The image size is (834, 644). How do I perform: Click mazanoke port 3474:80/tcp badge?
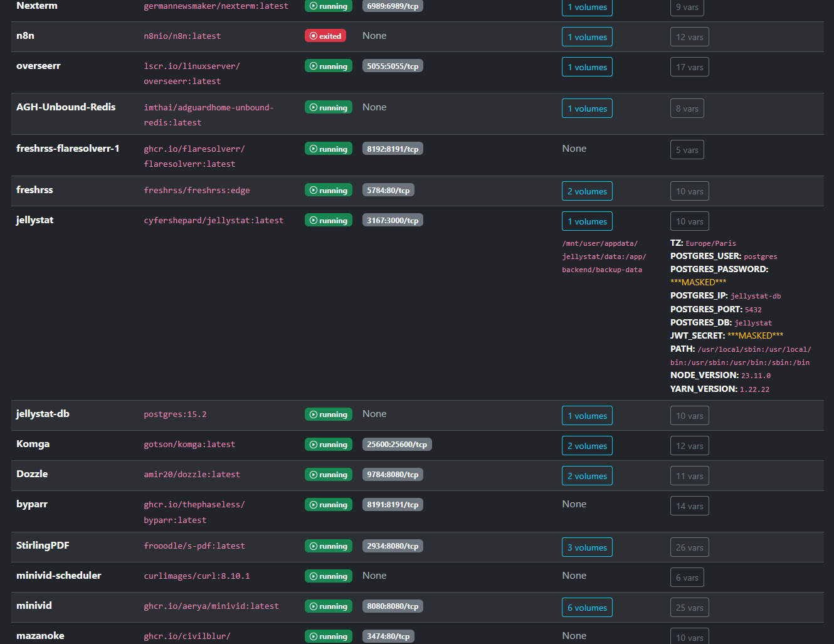point(388,636)
